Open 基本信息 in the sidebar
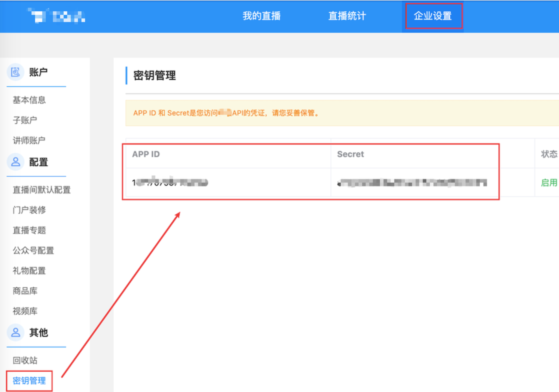The height and width of the screenshot is (392, 559). click(x=29, y=100)
